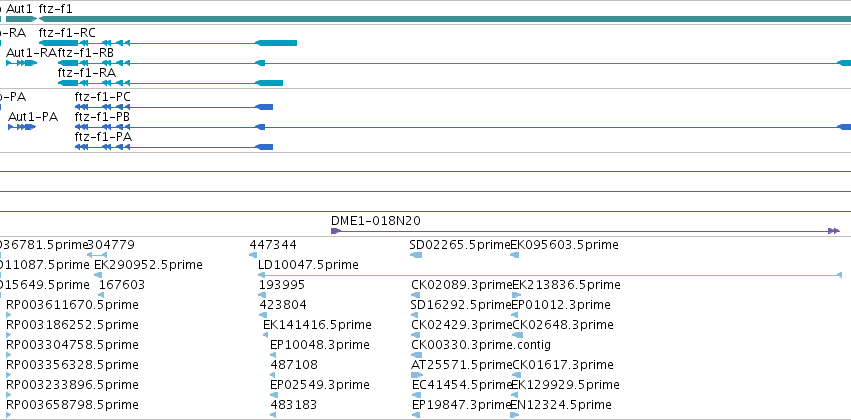This screenshot has width=851, height=420.
Task: Click the Aut1 gene arrow glyph
Action: [x=21, y=19]
